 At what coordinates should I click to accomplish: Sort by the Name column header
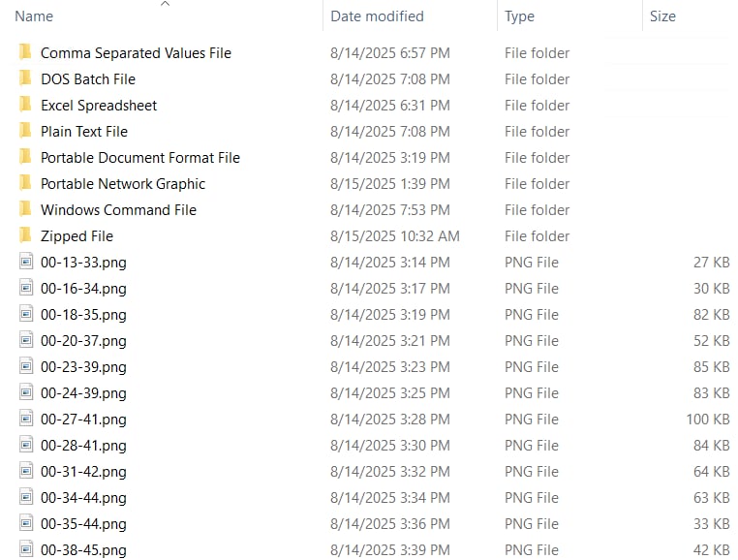(x=34, y=16)
